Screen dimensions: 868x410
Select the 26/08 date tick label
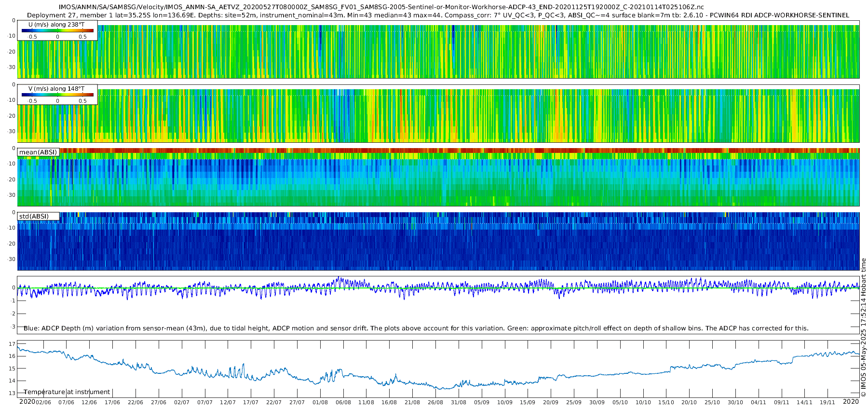click(x=435, y=402)
